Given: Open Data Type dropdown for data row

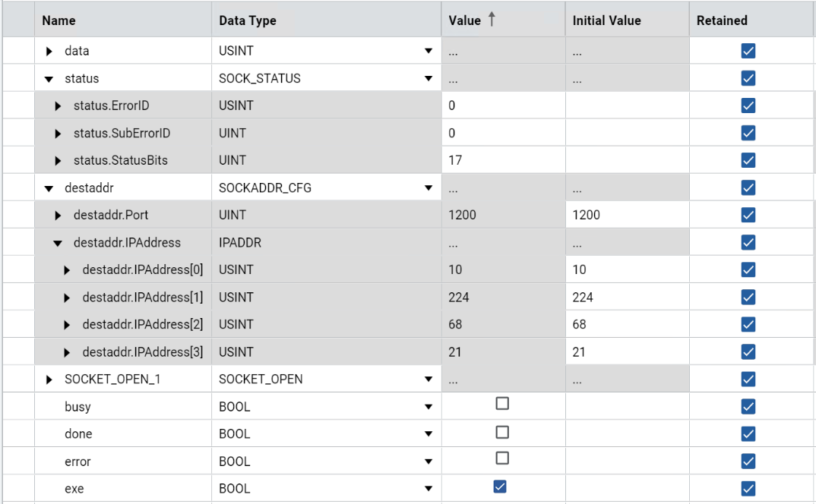Looking at the screenshot, I should point(428,52).
